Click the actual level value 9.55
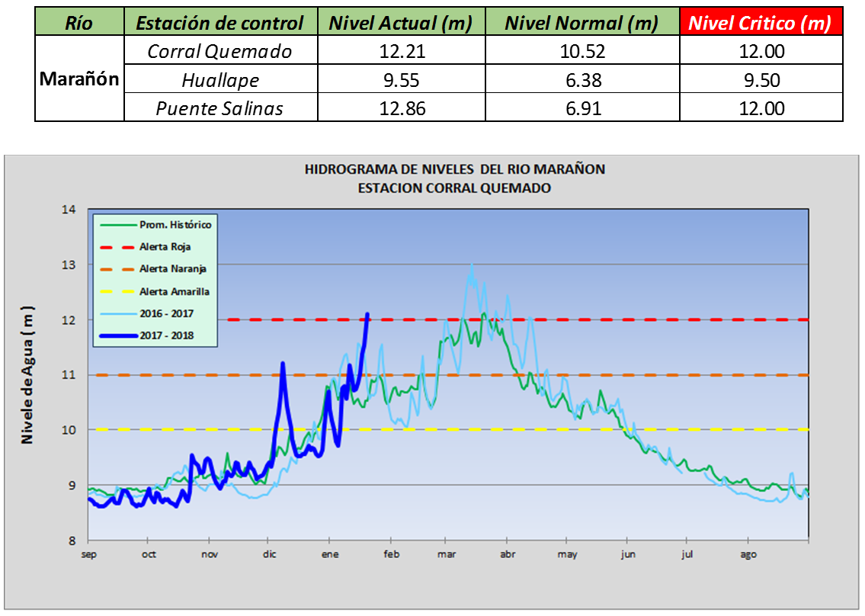The width and height of the screenshot is (865, 616). (x=402, y=79)
